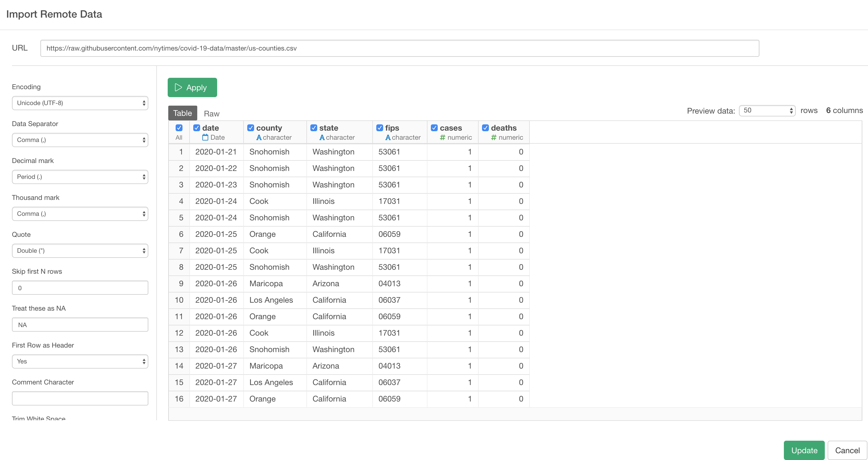Deselect the fips column checkbox
This screenshot has height=460, width=868.
(380, 128)
